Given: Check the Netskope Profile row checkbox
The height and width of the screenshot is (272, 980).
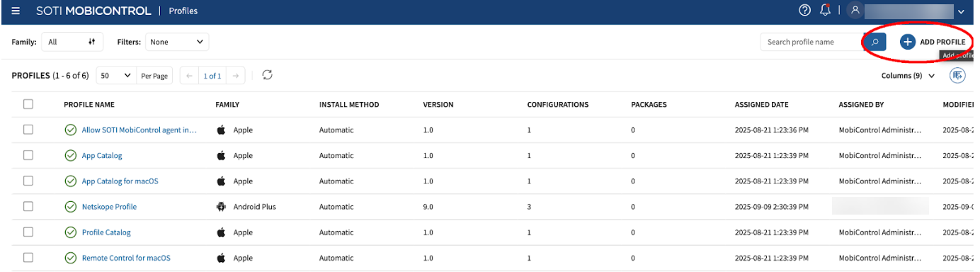Looking at the screenshot, I should pyautogui.click(x=28, y=206).
